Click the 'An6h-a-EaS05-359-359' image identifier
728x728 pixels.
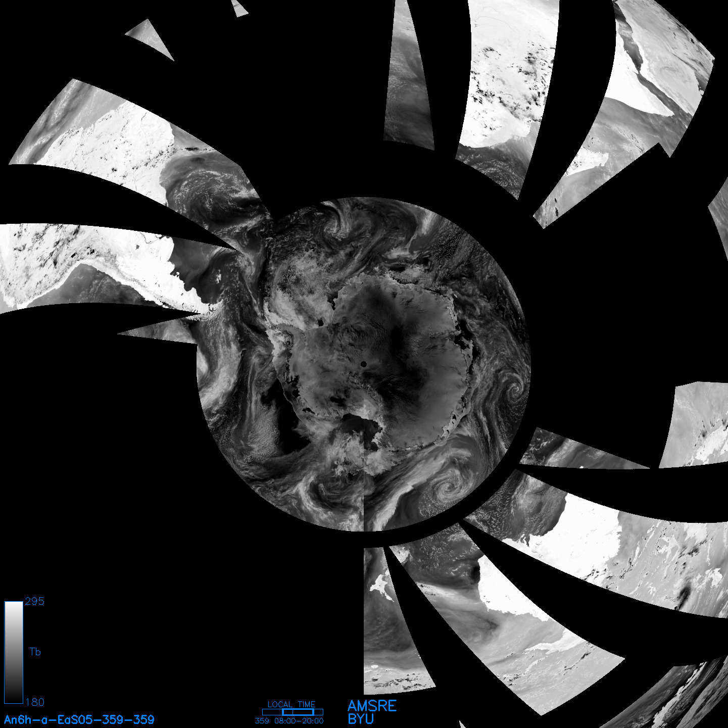tap(79, 719)
